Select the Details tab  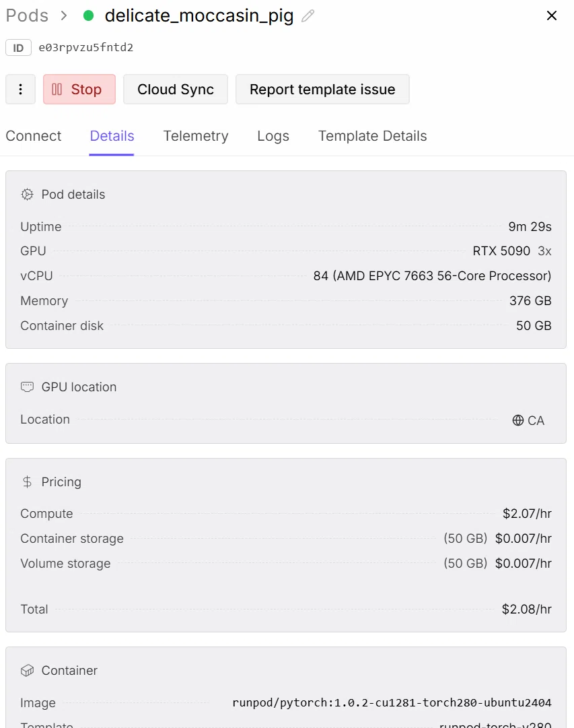click(x=112, y=136)
